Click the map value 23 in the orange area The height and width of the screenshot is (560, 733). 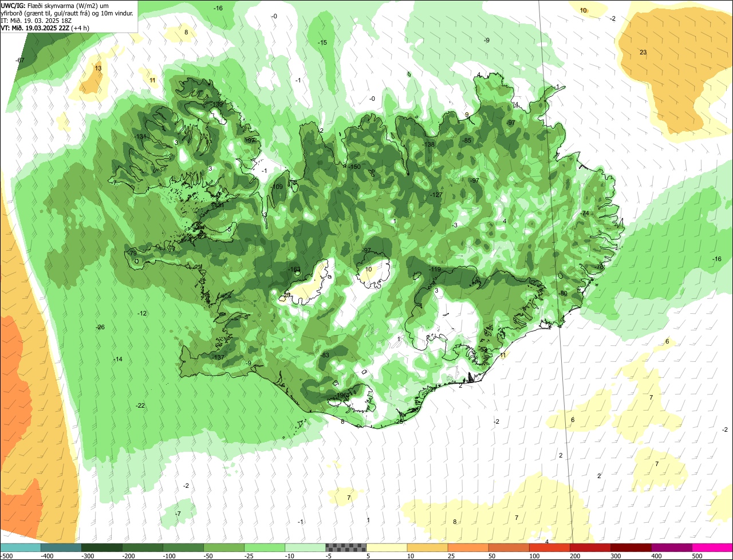643,52
